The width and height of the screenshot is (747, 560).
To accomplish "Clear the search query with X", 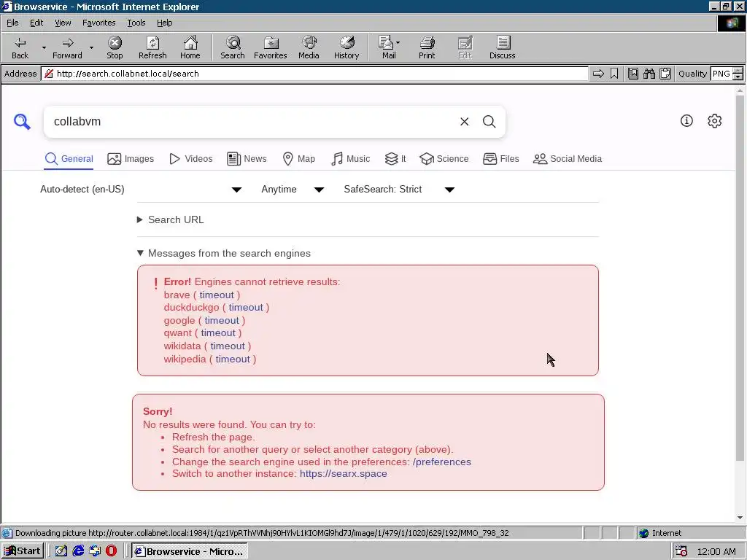I will pyautogui.click(x=465, y=122).
